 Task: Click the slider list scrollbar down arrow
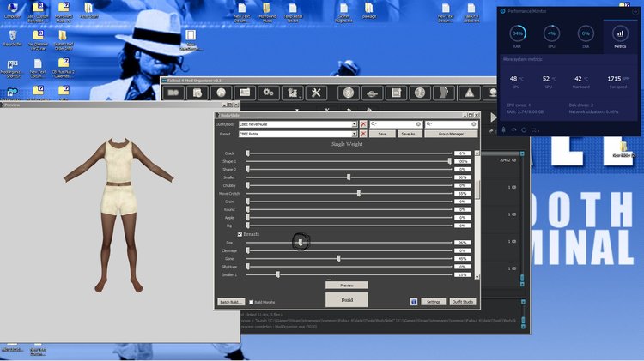point(477,277)
